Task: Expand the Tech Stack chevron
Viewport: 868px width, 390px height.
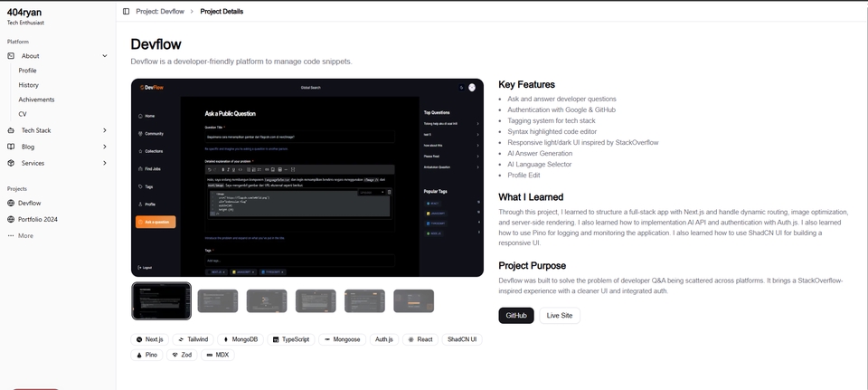Action: coord(105,130)
